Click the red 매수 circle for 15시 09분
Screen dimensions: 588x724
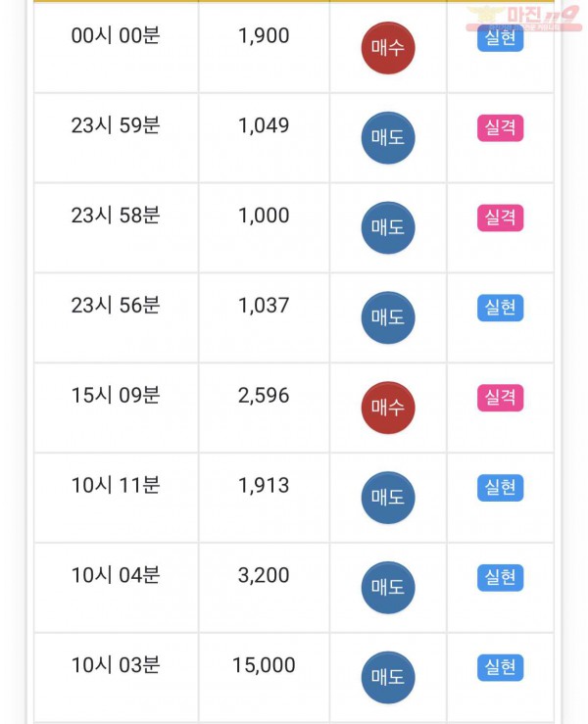coord(388,408)
